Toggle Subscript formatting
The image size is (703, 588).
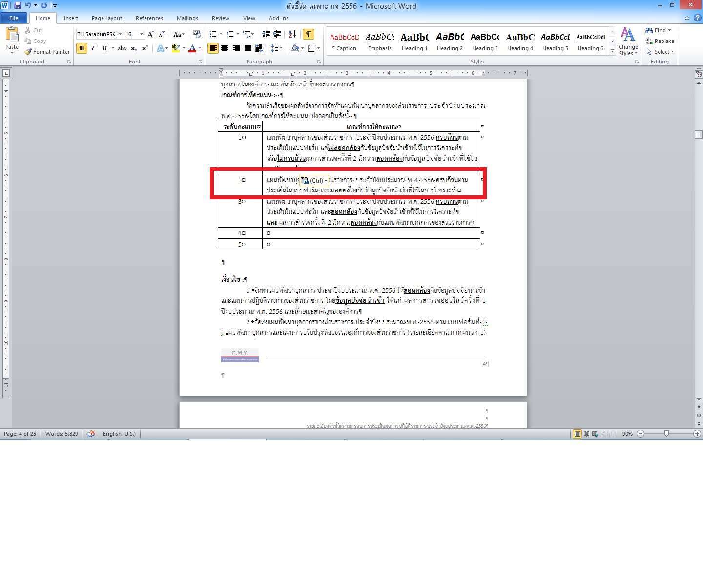(x=134, y=48)
